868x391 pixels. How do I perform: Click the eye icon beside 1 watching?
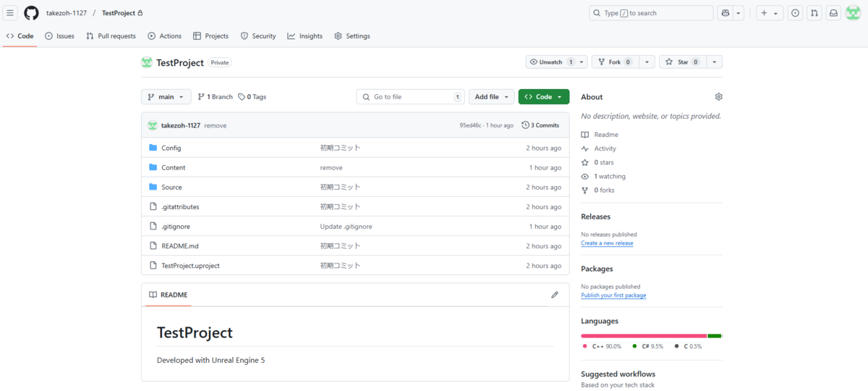pyautogui.click(x=585, y=176)
